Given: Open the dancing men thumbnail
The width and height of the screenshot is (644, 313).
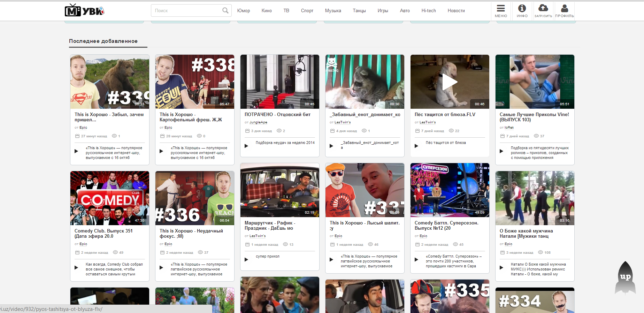Looking at the screenshot, I should click(x=535, y=198).
